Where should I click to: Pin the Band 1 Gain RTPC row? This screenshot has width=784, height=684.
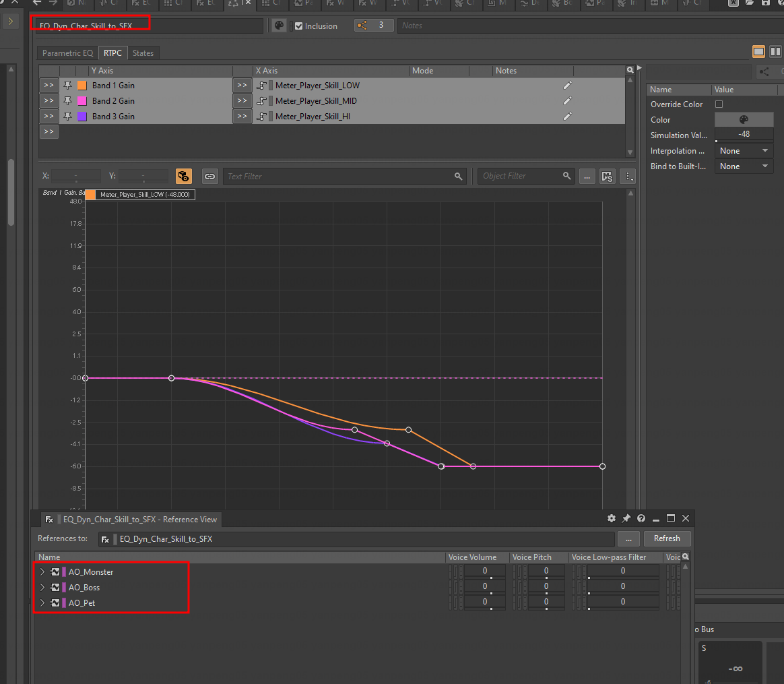click(67, 86)
